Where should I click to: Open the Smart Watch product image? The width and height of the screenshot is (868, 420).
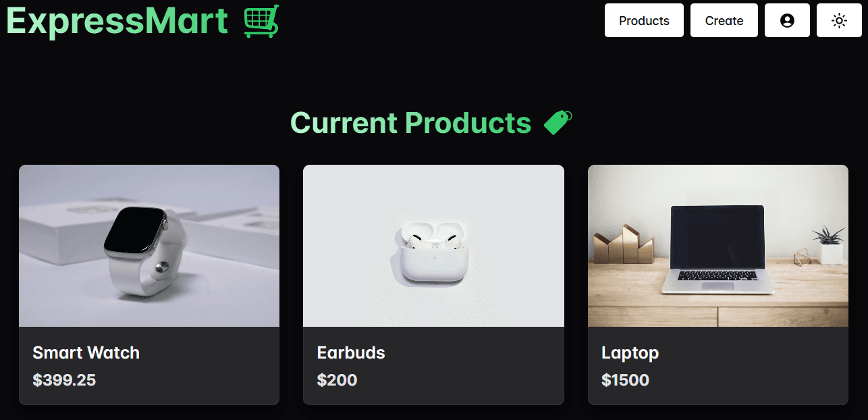(x=149, y=246)
